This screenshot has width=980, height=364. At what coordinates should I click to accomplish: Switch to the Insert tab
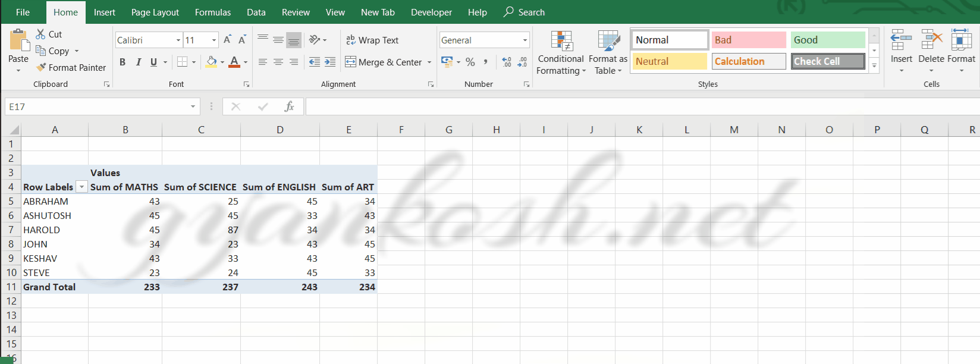click(105, 12)
